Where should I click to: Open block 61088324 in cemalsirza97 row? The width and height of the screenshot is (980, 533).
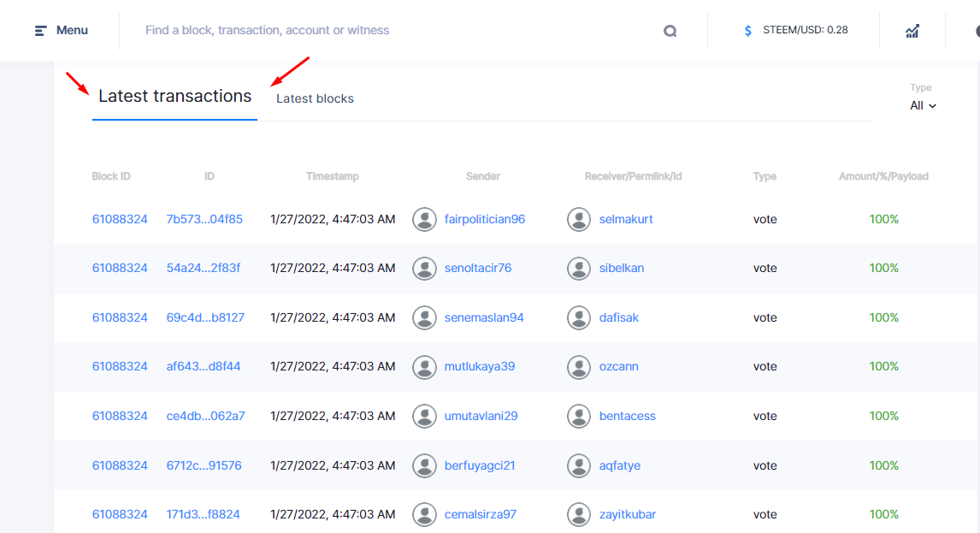[120, 514]
